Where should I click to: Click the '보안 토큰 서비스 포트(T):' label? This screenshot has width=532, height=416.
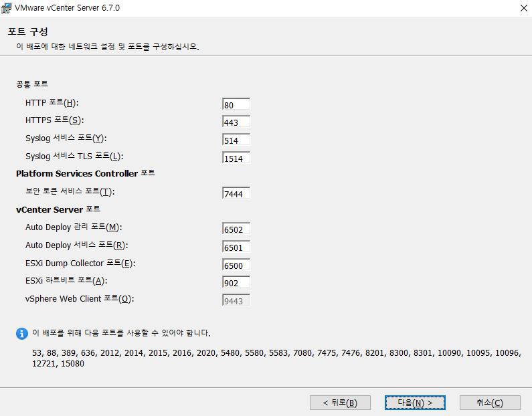click(70, 191)
